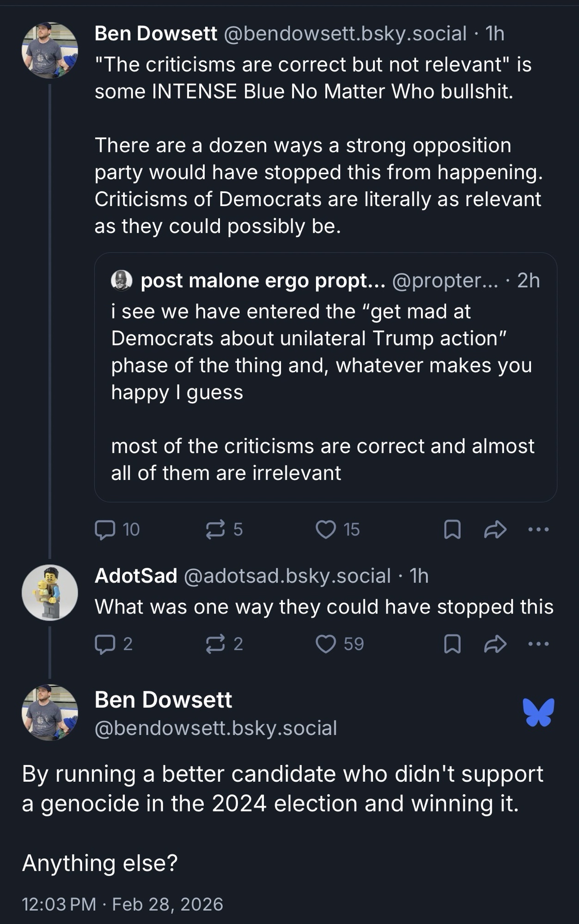
Task: Bookmark Ben Dowsett's top post
Action: click(452, 529)
